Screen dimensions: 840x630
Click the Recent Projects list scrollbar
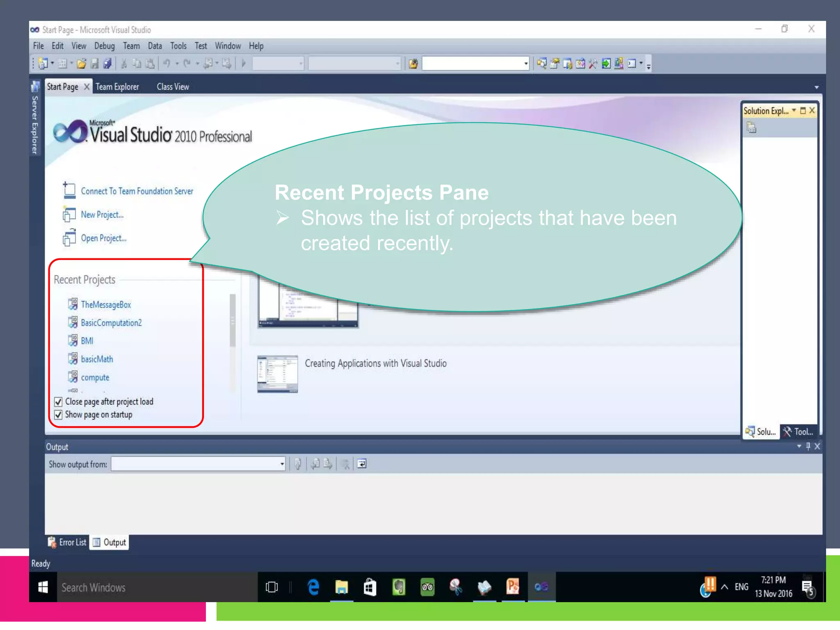coord(233,320)
